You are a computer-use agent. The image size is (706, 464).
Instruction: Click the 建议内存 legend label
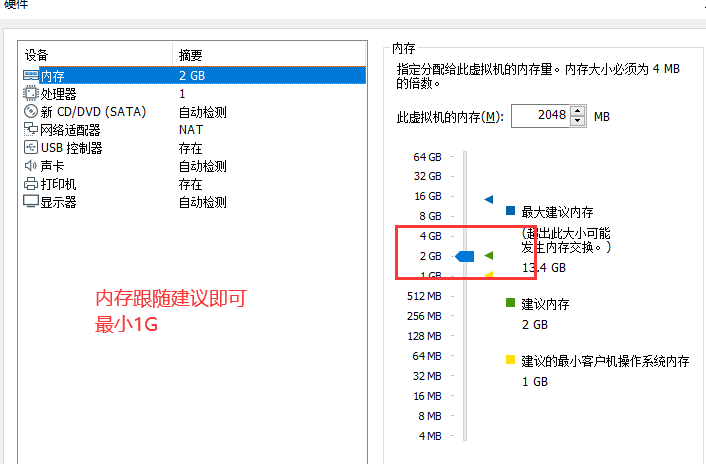click(x=545, y=304)
